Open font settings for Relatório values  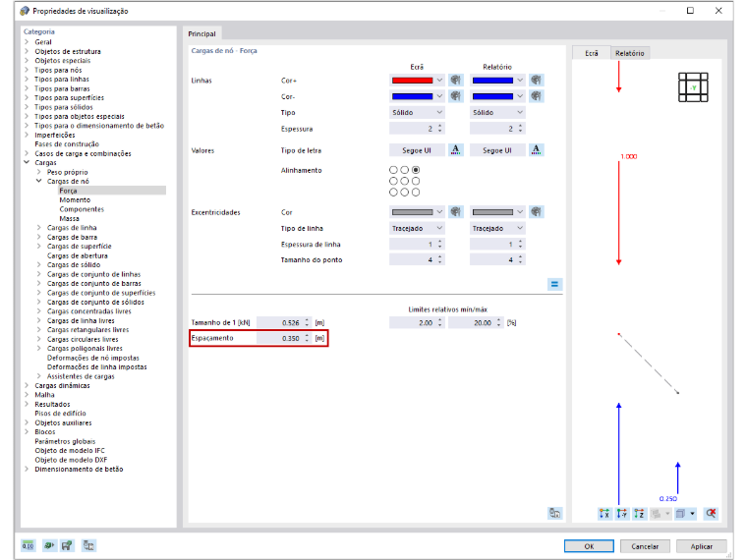pyautogui.click(x=537, y=150)
